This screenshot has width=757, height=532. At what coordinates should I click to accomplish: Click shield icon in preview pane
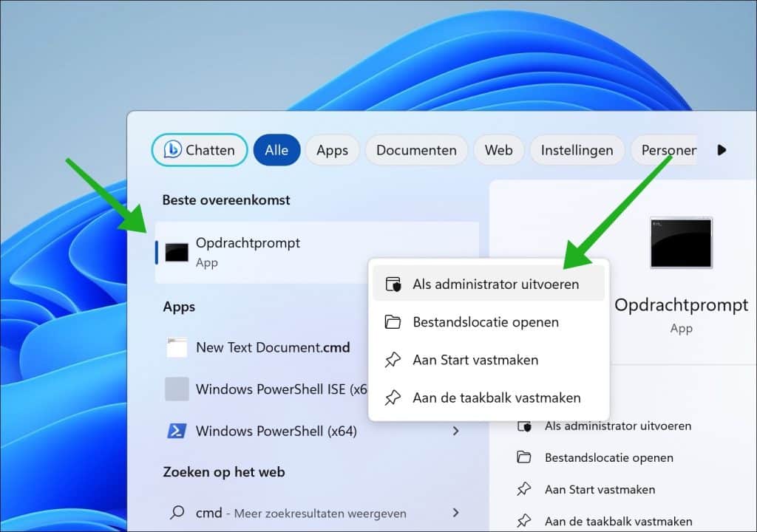click(x=524, y=426)
